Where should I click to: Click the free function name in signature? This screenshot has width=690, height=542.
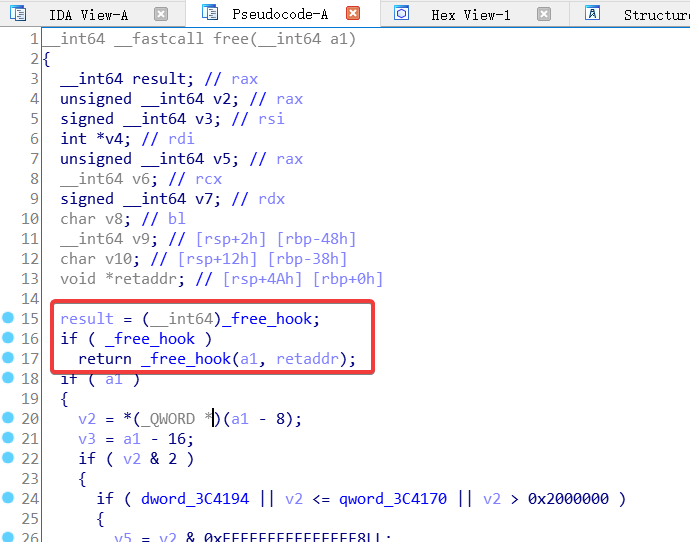(219, 39)
